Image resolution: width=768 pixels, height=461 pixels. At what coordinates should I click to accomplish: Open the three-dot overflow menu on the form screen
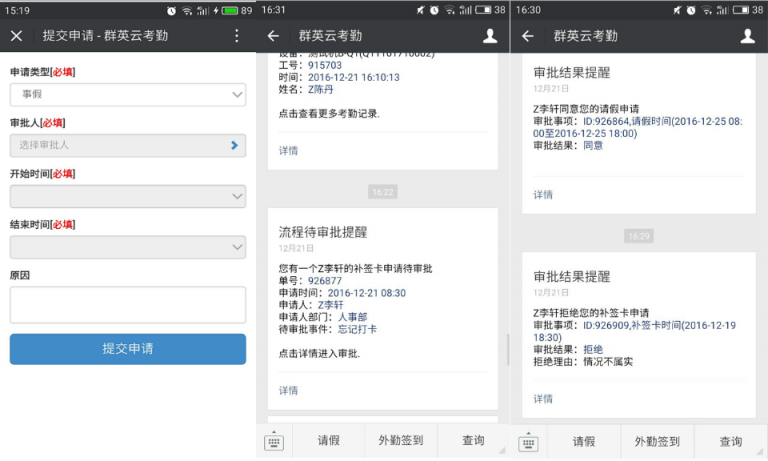237,36
